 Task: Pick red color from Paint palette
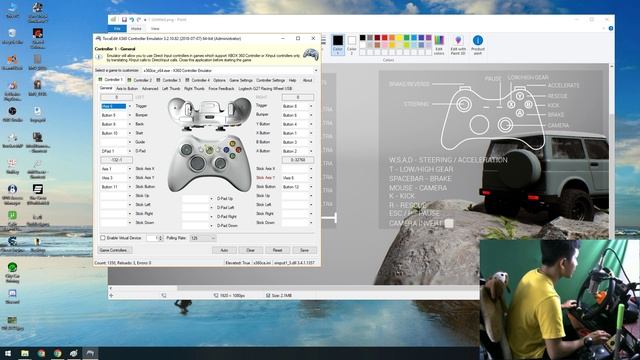pos(384,38)
